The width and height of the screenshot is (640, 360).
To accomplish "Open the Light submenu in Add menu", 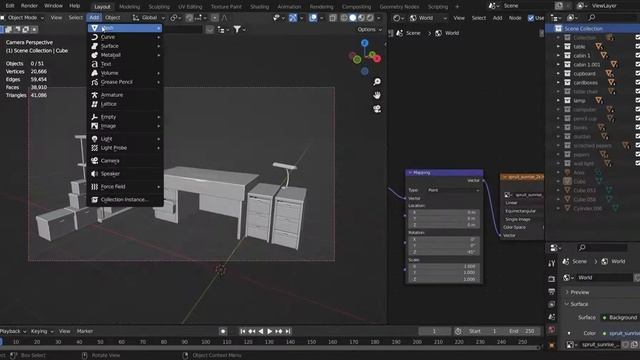I will (125, 139).
